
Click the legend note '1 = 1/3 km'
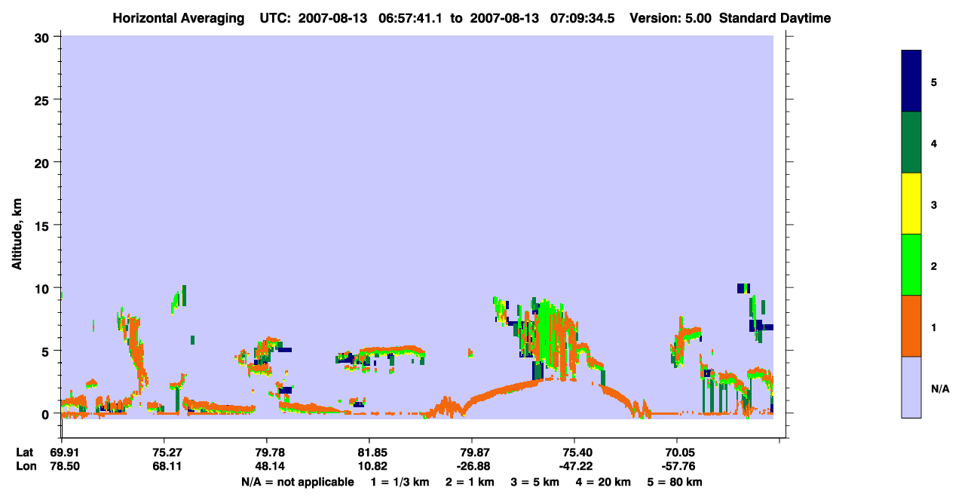(400, 482)
